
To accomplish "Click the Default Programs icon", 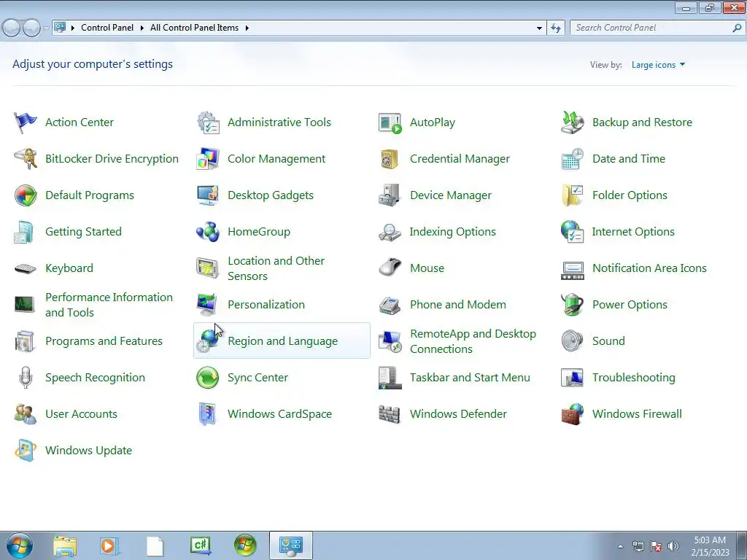I will pyautogui.click(x=25, y=195).
